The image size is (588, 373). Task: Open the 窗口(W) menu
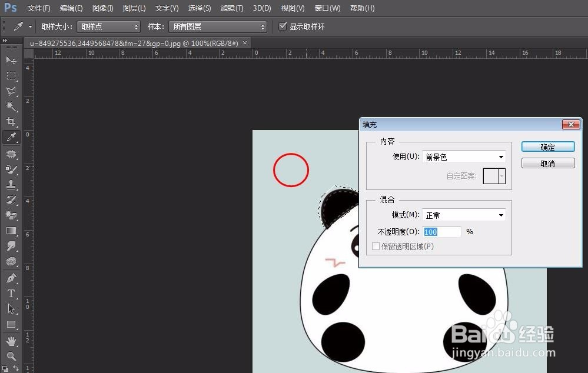[x=327, y=8]
